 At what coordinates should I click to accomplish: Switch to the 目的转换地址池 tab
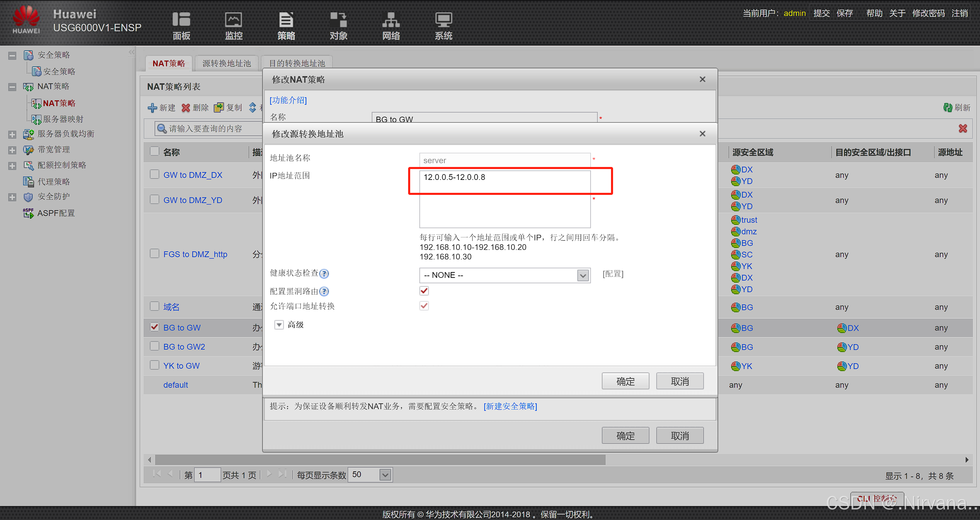click(297, 64)
